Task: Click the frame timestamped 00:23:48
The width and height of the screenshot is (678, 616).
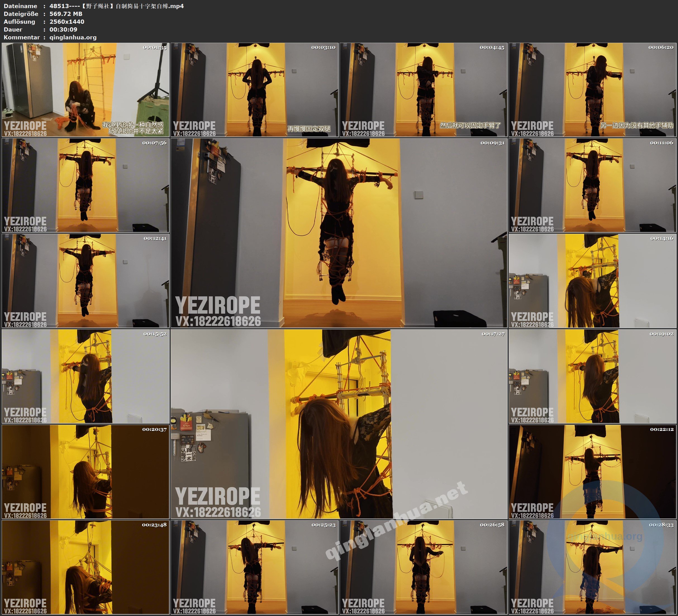Action: click(85, 567)
